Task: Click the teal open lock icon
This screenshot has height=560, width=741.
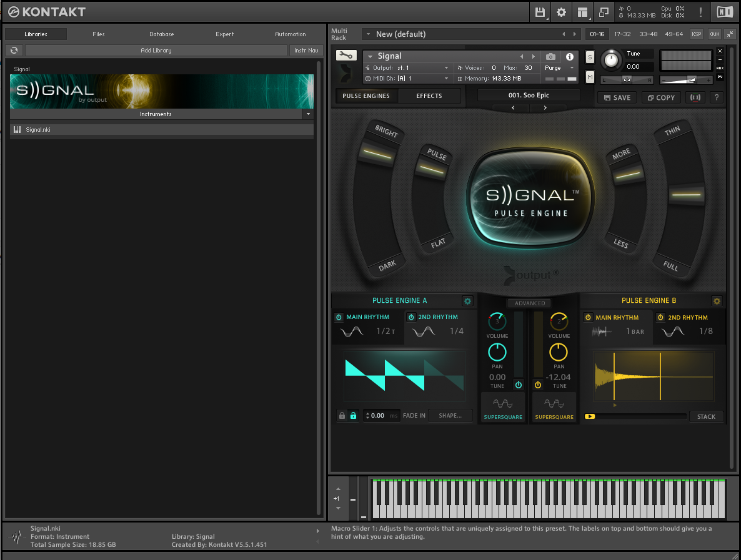Action: click(x=353, y=416)
